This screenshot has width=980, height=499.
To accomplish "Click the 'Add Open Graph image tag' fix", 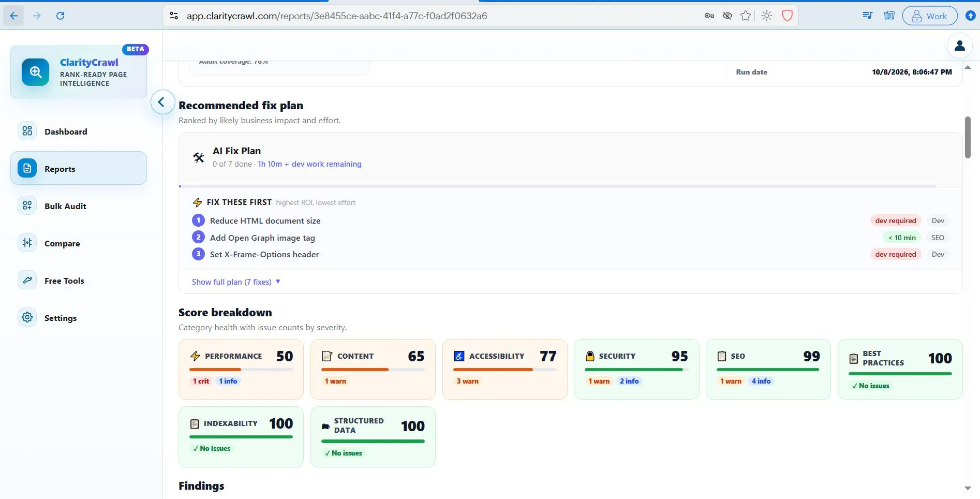I will coord(262,238).
